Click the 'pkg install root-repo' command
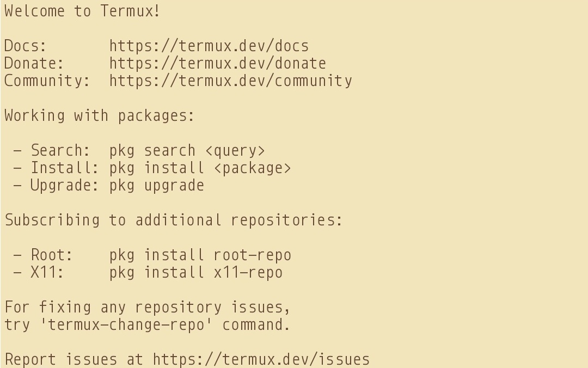588x368 pixels. click(x=200, y=255)
